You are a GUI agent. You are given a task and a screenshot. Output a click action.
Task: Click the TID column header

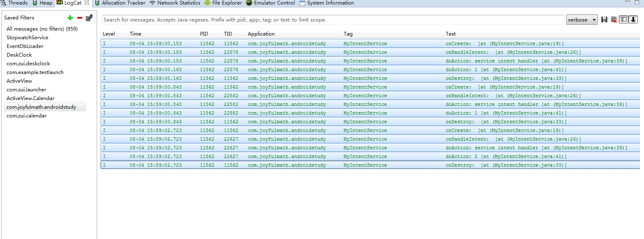point(233,34)
